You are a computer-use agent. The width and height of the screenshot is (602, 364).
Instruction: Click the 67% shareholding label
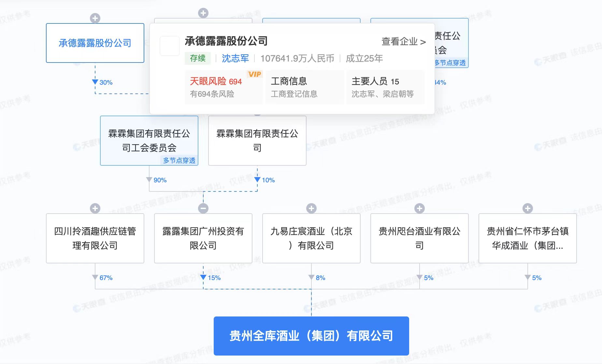pyautogui.click(x=106, y=278)
